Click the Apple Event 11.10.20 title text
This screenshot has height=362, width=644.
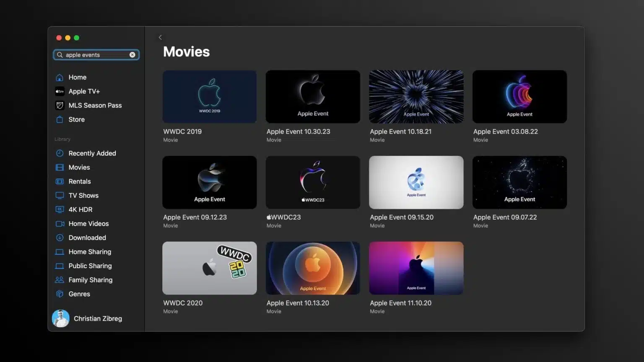[401, 303]
